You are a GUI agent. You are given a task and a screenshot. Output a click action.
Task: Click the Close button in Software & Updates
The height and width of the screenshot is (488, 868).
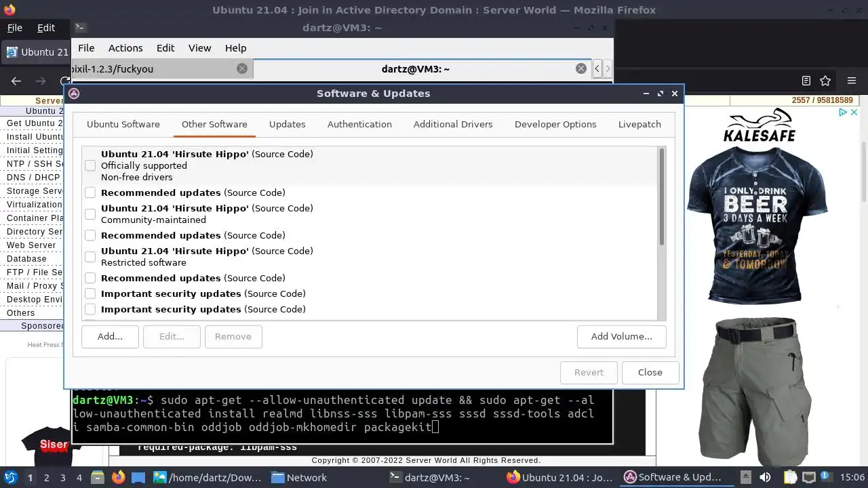650,372
